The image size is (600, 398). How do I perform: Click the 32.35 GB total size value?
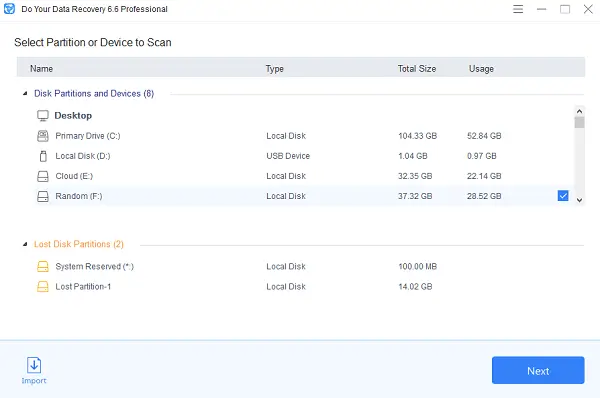[415, 176]
